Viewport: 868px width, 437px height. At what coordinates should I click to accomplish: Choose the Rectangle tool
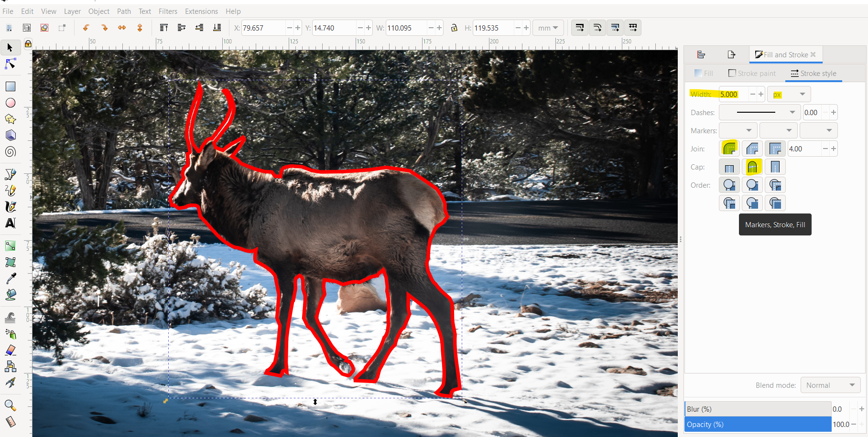[10, 86]
